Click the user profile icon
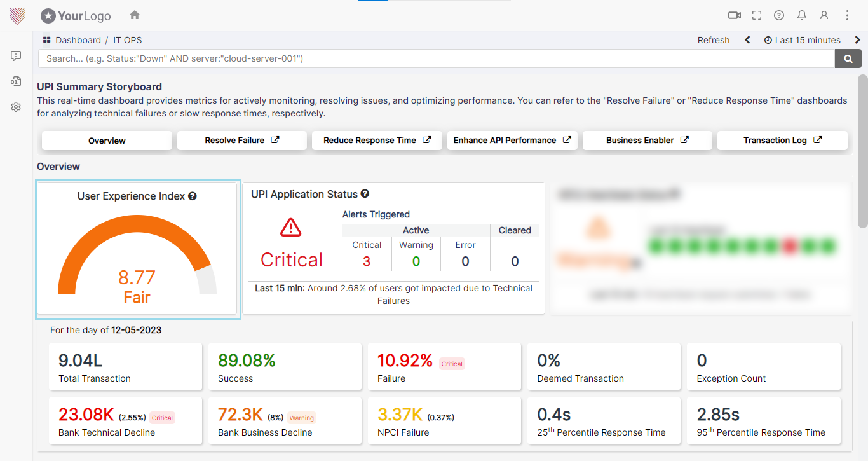This screenshot has height=461, width=868. [824, 15]
